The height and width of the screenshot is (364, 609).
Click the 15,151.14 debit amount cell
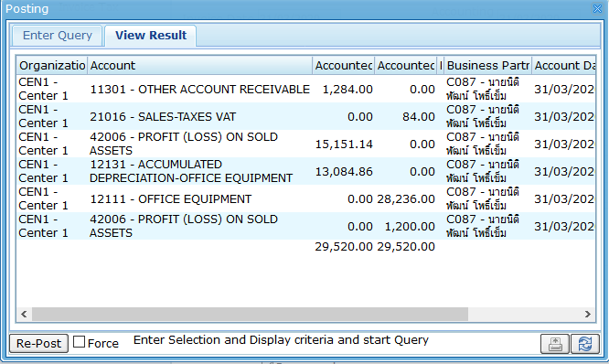tap(344, 145)
